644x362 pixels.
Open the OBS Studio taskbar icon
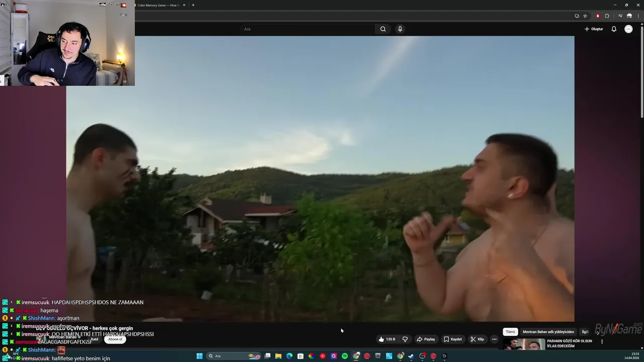tap(422, 356)
